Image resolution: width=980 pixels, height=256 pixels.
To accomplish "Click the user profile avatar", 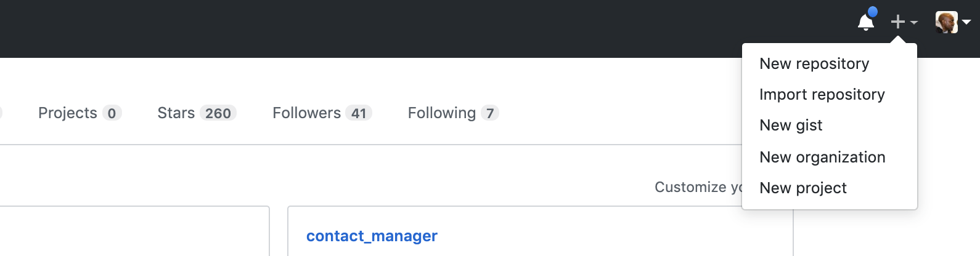I will click(946, 22).
